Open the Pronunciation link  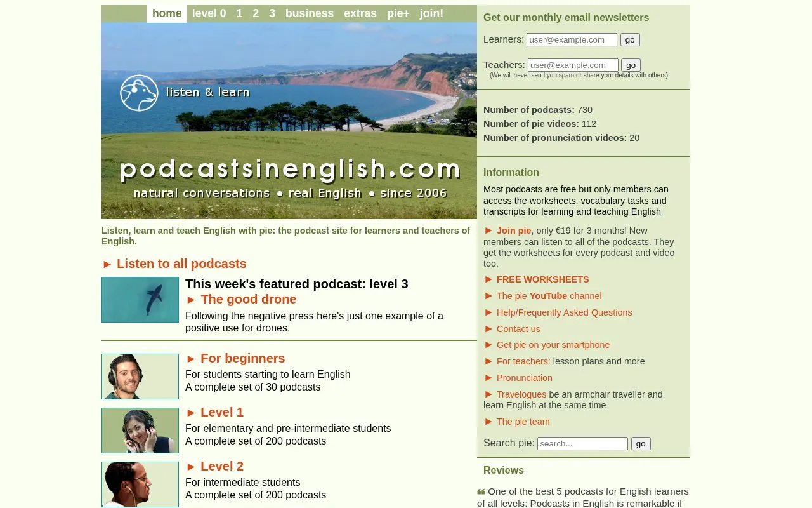click(x=524, y=378)
